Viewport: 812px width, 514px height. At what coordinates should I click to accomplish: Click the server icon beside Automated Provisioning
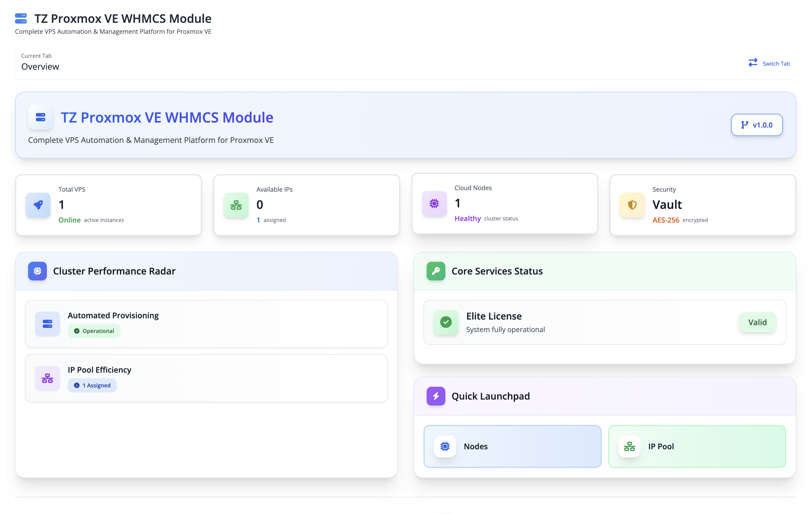pyautogui.click(x=47, y=324)
